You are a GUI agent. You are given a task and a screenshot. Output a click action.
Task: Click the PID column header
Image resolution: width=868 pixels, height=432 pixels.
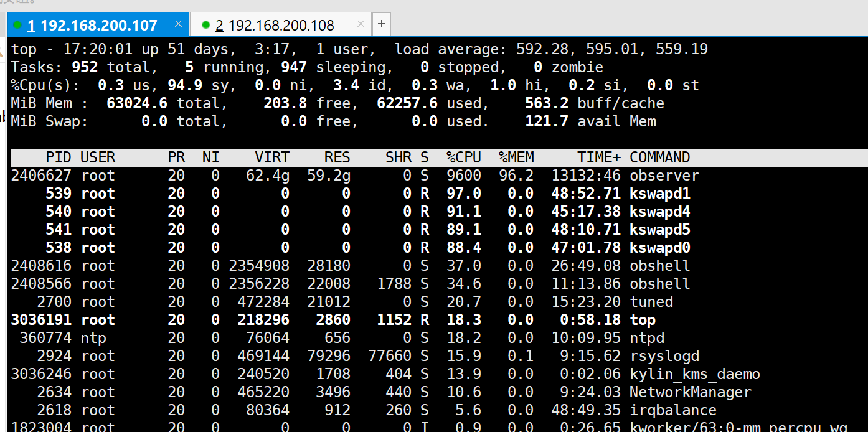point(59,157)
